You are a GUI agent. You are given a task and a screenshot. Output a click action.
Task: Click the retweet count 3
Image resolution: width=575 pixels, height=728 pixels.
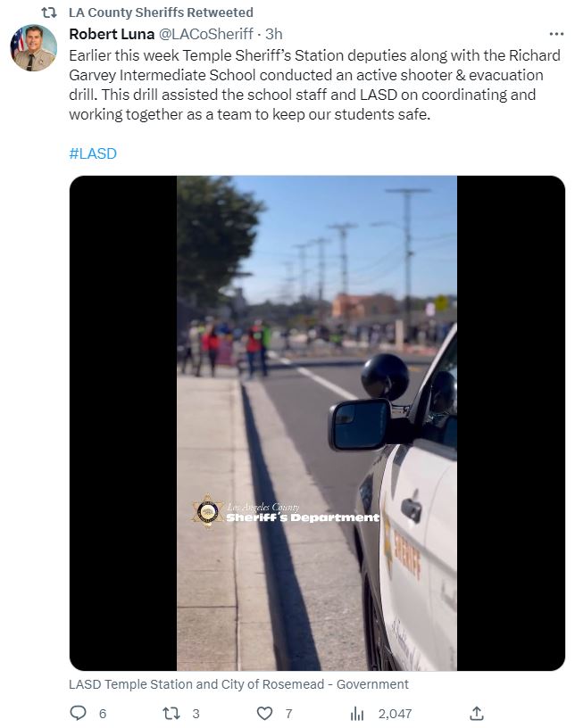(196, 714)
